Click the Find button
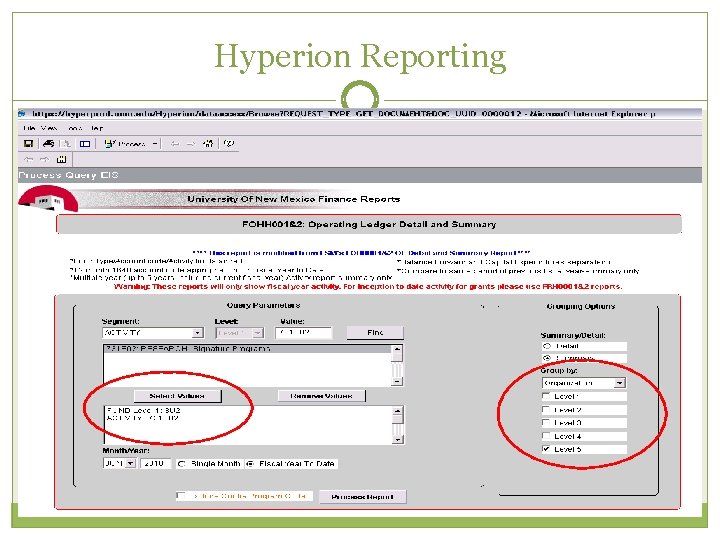Image resolution: width=720 pixels, height=540 pixels. tap(375, 332)
